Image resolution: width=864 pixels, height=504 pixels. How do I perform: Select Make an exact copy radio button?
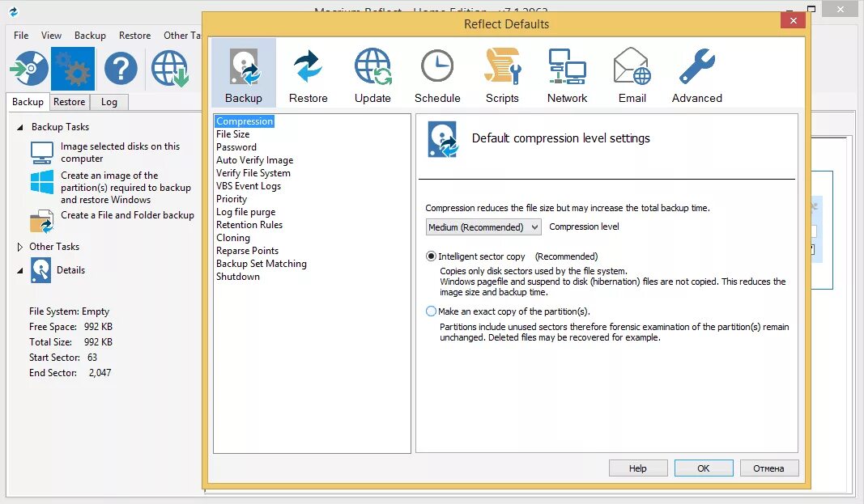[431, 311]
